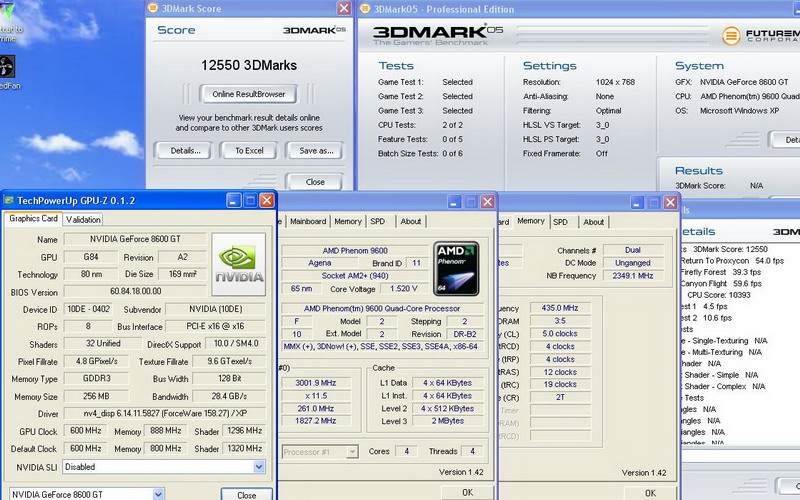The width and height of the screenshot is (800, 500).
Task: Click the core speed value 3001.9 MHz
Action: point(316,383)
